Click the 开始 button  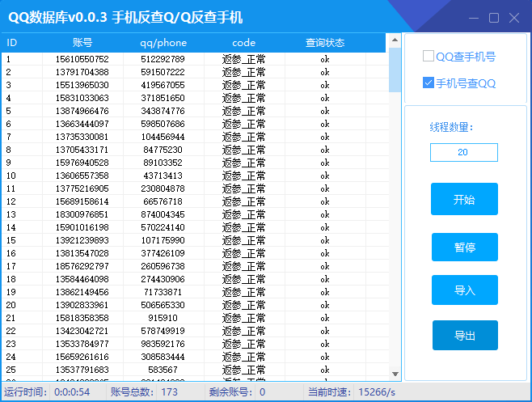(464, 199)
